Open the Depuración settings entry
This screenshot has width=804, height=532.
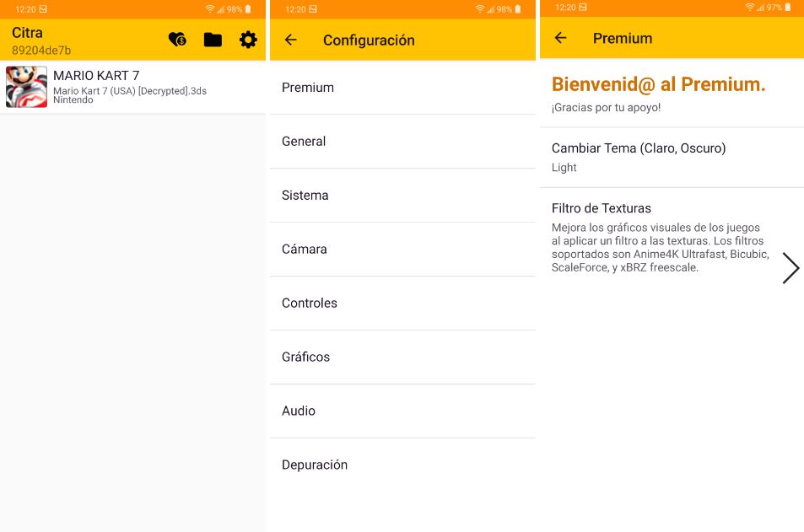(x=402, y=465)
